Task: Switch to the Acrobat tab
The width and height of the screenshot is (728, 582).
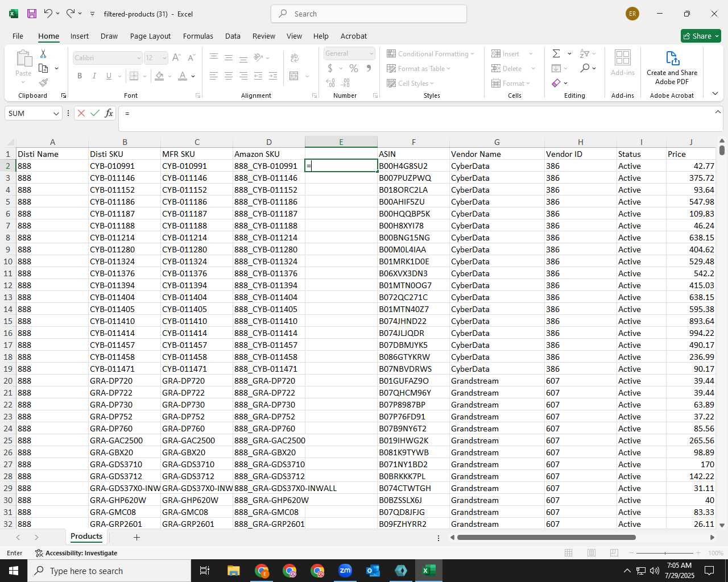Action: 354,36
